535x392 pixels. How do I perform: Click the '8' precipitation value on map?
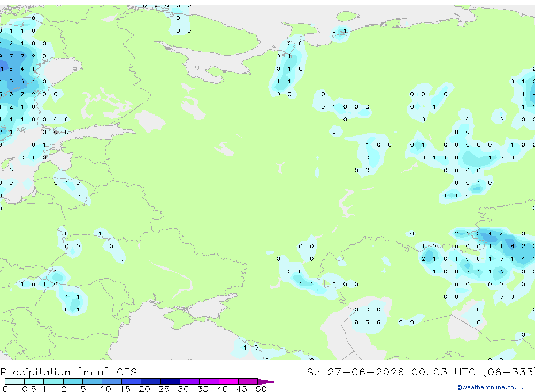[x=512, y=246]
